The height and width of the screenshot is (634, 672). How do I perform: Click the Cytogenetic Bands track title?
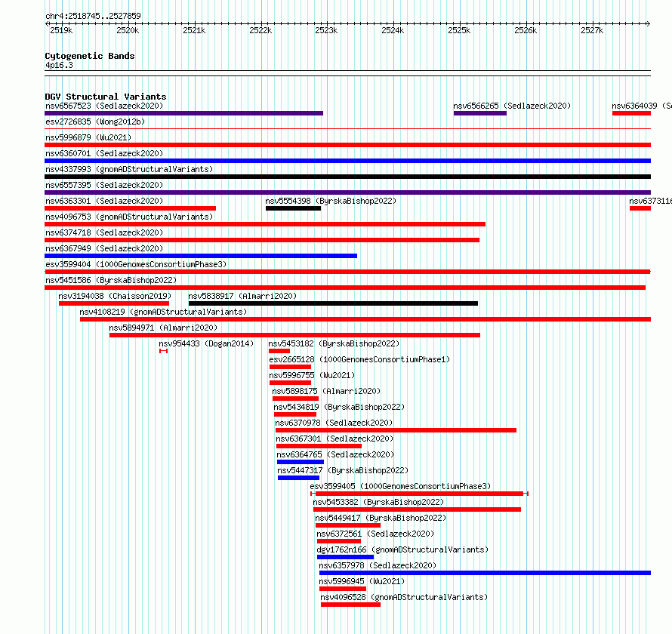coord(90,56)
